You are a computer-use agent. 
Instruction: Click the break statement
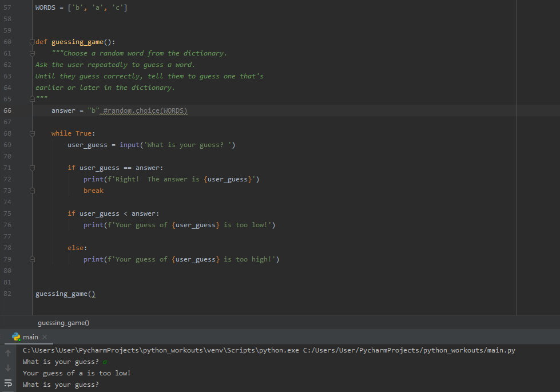pos(94,191)
